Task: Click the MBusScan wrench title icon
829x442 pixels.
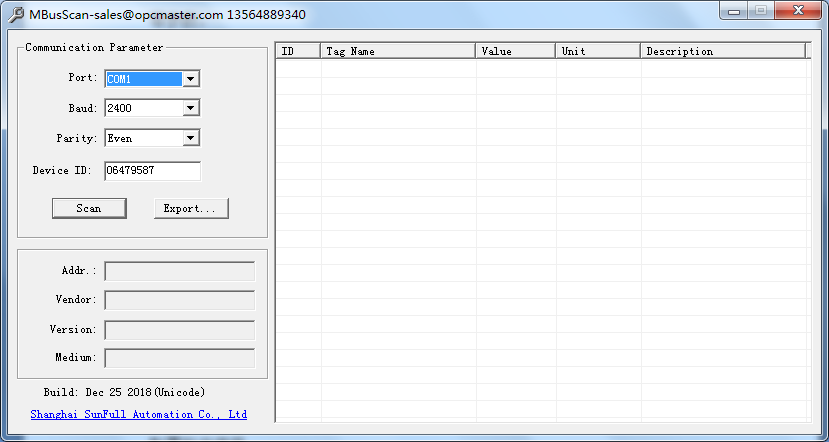Action: click(x=16, y=15)
